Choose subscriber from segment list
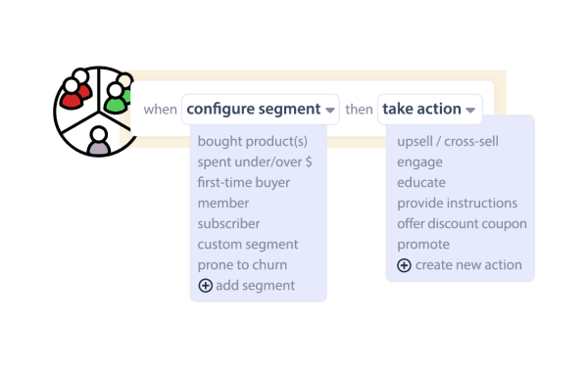This screenshot has height=368, width=588. [228, 224]
